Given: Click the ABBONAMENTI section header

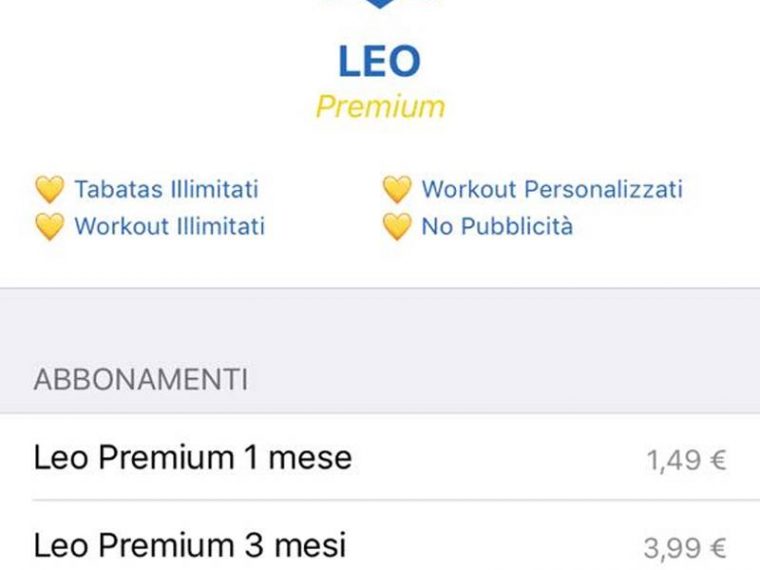Looking at the screenshot, I should [141, 380].
